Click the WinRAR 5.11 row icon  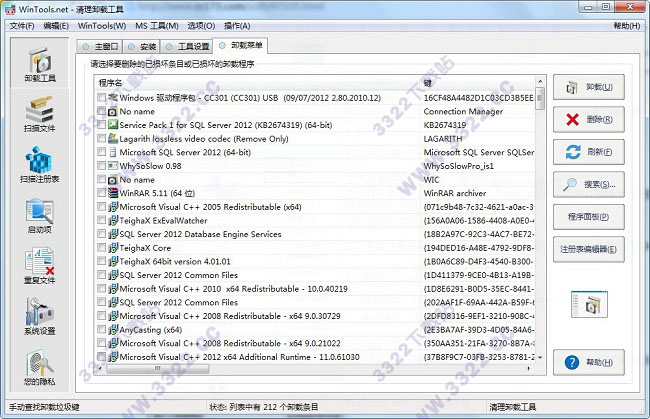pos(113,193)
